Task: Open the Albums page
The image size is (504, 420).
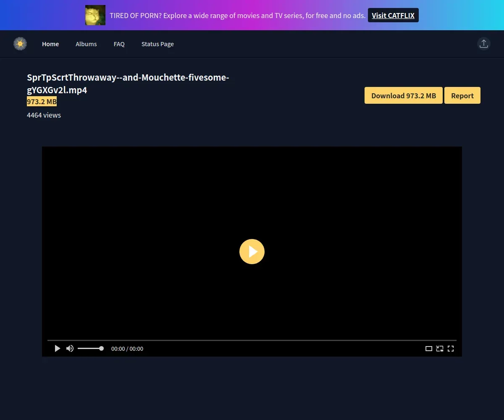Action: point(86,44)
